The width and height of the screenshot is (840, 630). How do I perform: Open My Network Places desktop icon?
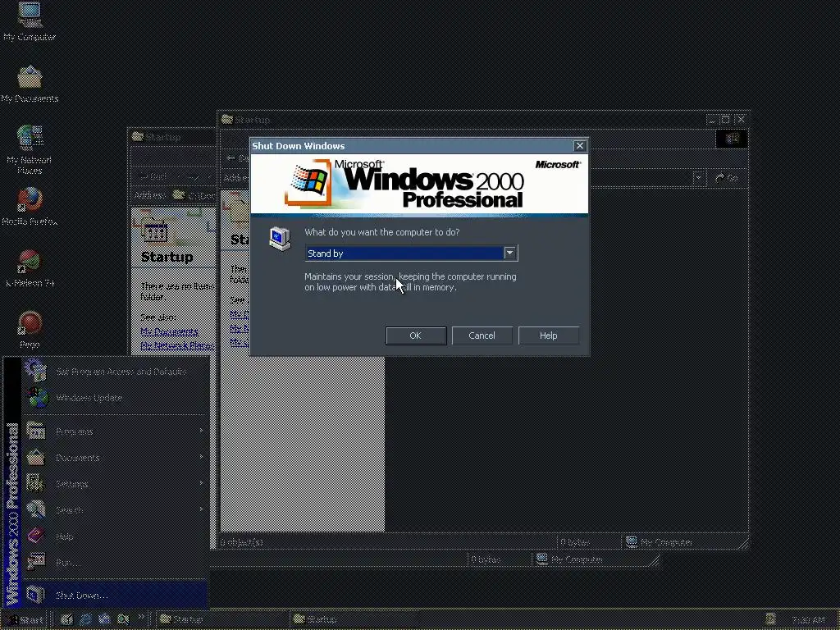30,149
